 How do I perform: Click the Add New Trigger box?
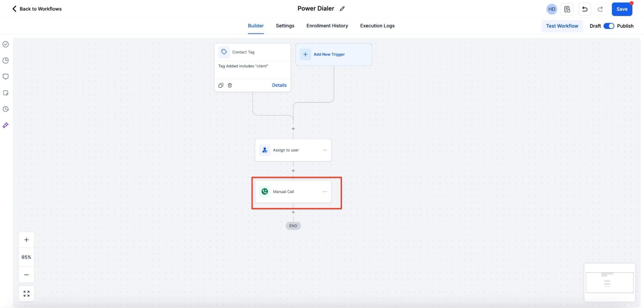tap(333, 54)
